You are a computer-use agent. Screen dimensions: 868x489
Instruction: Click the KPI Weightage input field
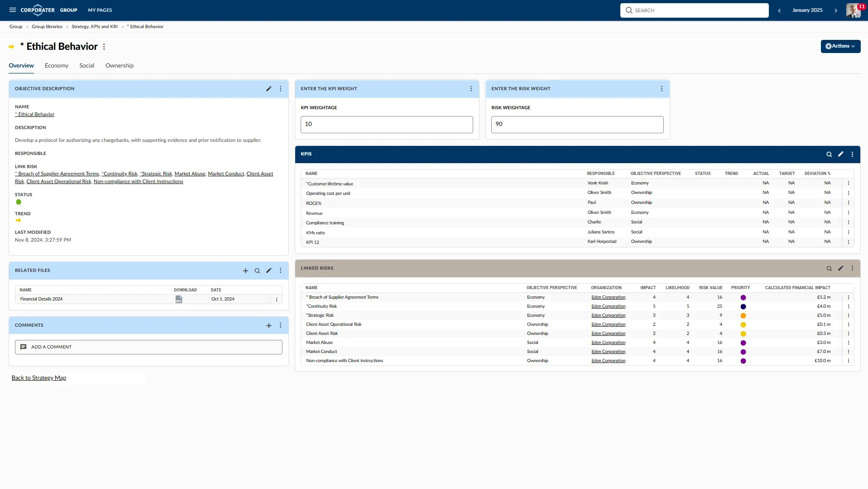click(387, 125)
